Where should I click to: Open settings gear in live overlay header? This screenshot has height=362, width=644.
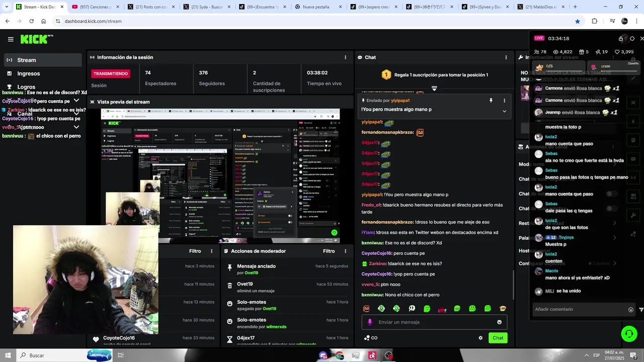click(x=632, y=39)
